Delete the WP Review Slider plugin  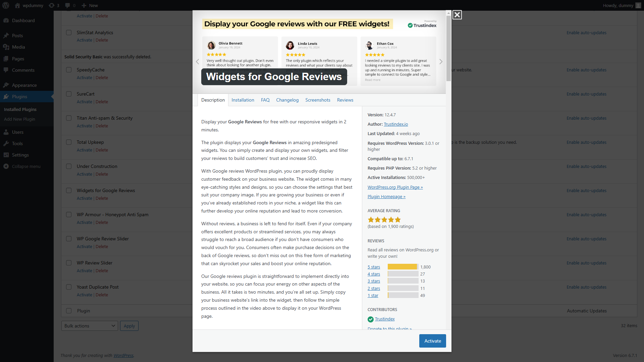coord(102,270)
